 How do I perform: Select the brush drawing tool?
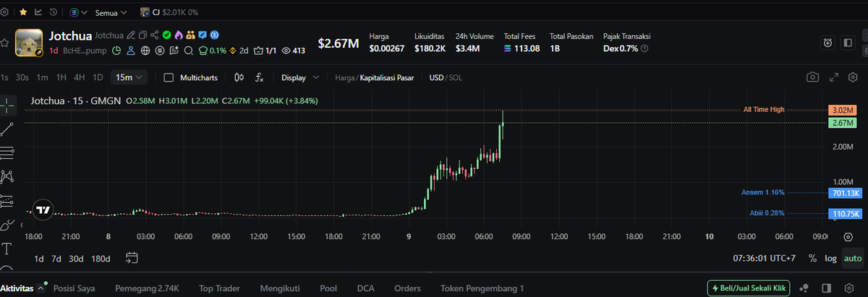coord(7,224)
